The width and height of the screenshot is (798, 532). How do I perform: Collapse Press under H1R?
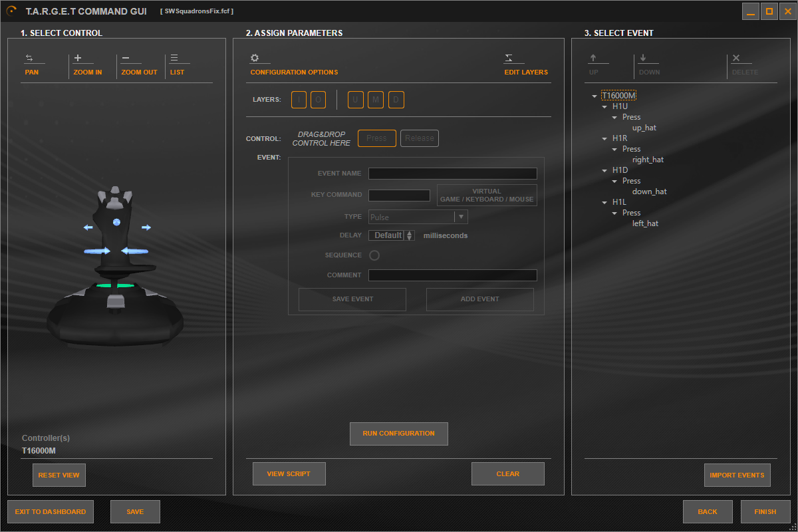click(x=614, y=149)
